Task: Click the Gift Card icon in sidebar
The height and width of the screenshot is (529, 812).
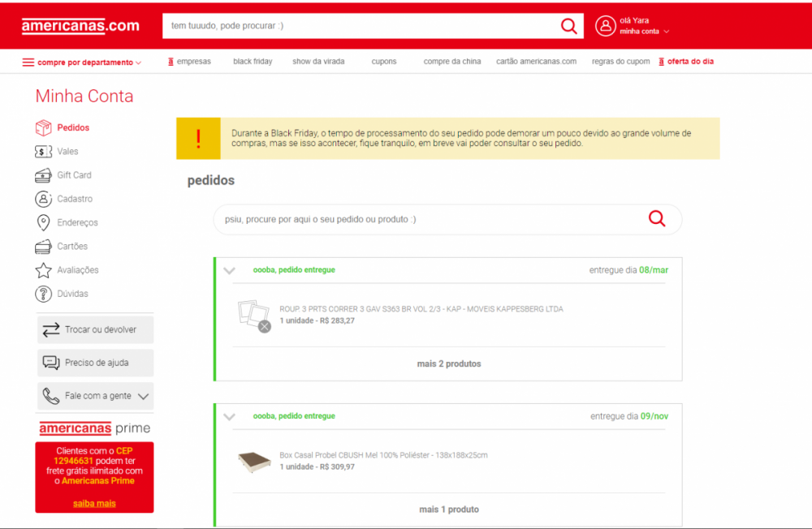Action: click(x=44, y=175)
